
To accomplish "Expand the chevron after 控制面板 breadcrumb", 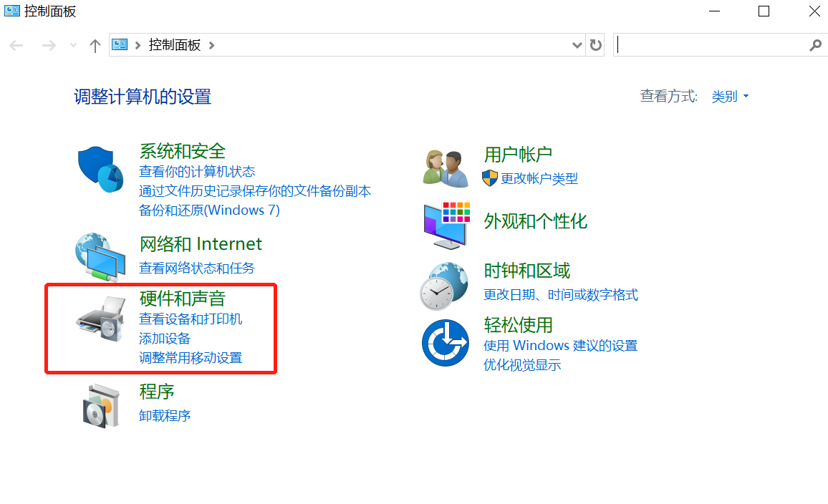I will 211,45.
